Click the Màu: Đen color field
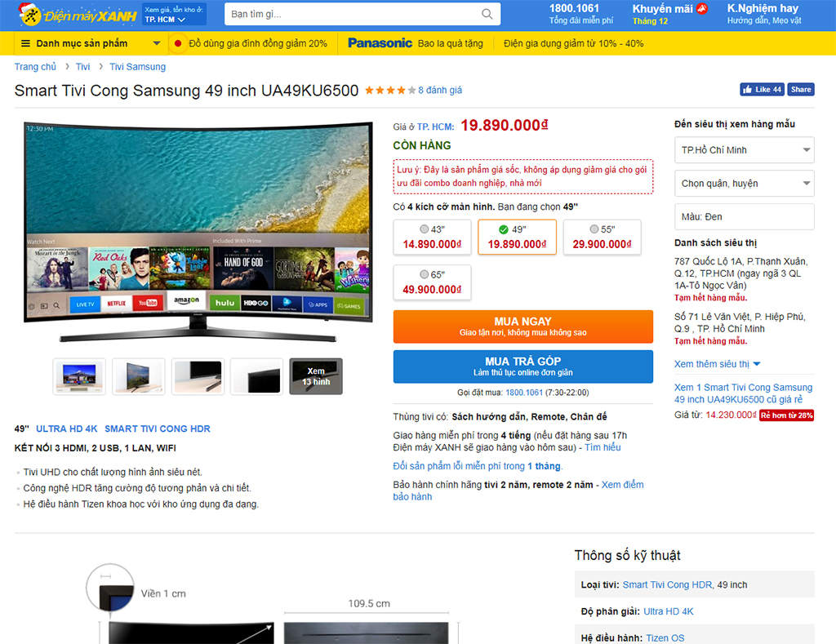Screen dimensions: 836x644 pos(745,216)
